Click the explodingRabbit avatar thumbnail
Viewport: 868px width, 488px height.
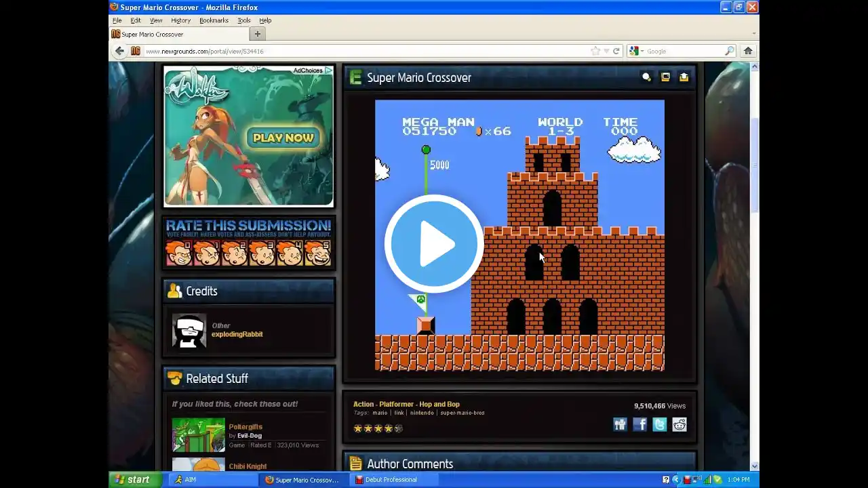pos(189,331)
